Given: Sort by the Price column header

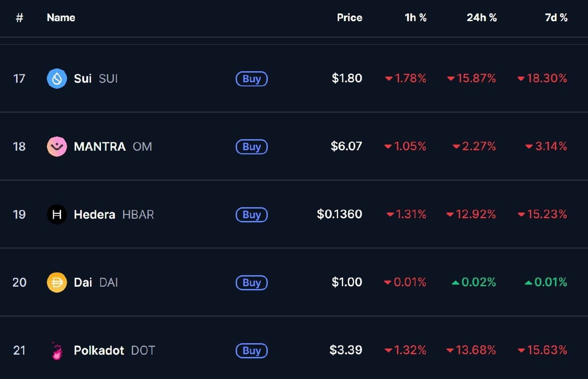Looking at the screenshot, I should coord(350,17).
